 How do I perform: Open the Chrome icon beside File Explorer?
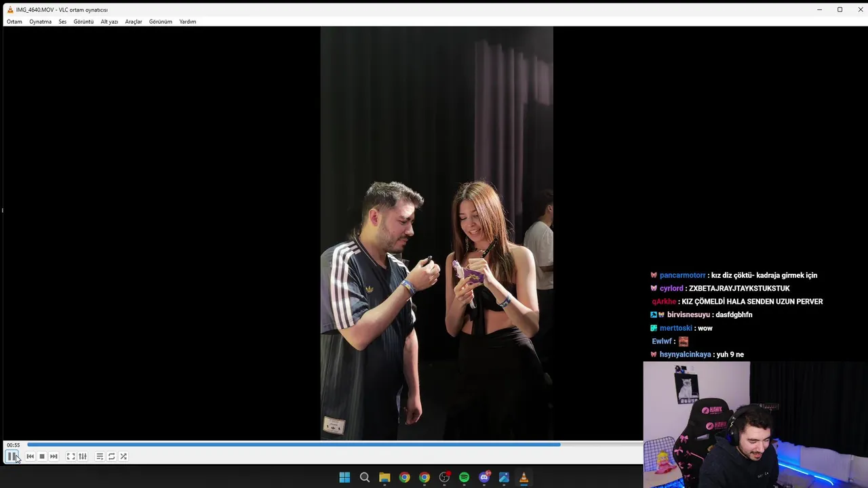(404, 478)
